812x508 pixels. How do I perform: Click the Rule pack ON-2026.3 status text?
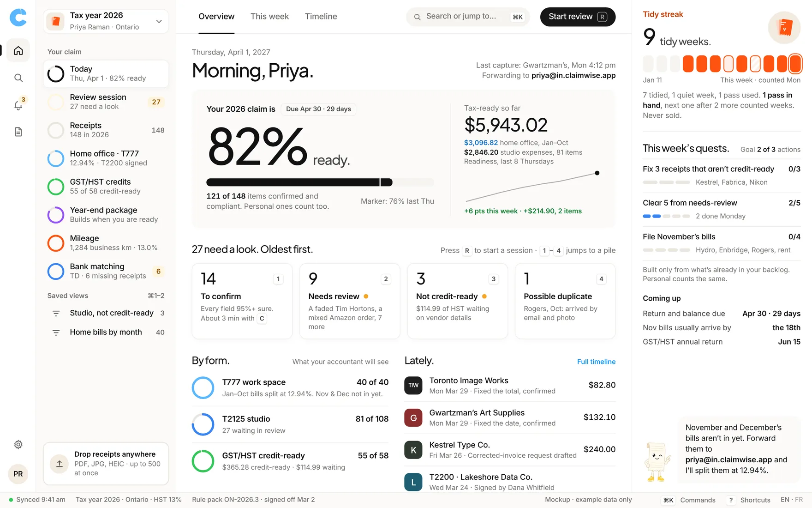[253, 500]
